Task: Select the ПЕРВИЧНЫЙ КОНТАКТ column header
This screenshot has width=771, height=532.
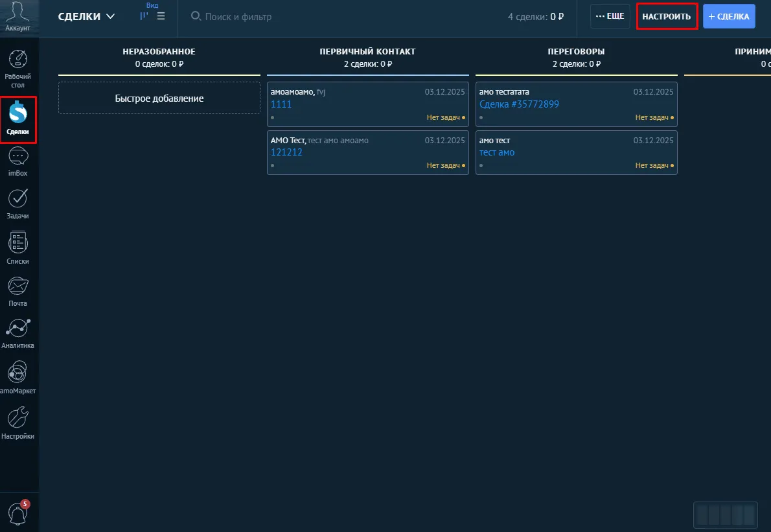Action: pos(368,52)
